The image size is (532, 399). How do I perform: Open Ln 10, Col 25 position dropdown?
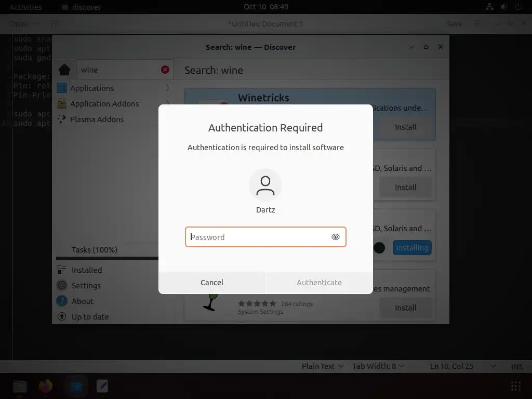pyautogui.click(x=463, y=366)
